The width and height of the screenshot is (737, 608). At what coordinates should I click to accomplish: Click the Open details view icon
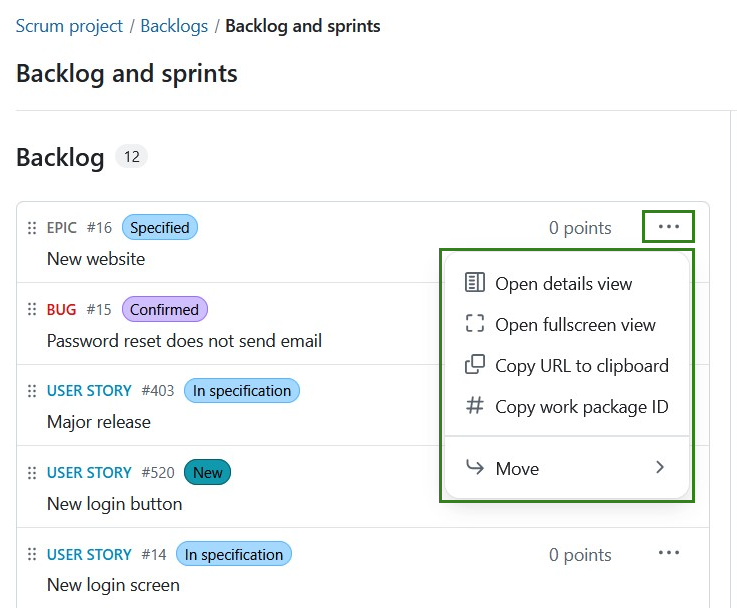click(x=475, y=283)
